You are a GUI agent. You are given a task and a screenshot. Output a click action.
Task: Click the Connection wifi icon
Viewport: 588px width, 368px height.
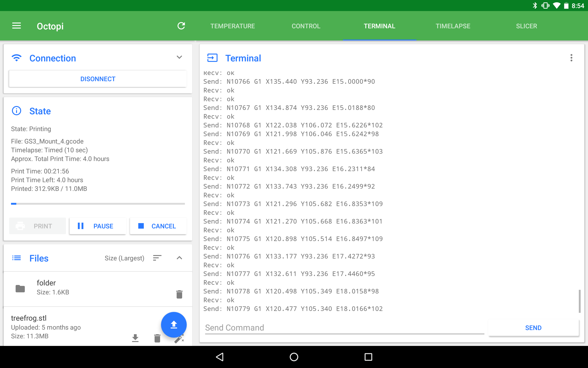[x=17, y=58]
